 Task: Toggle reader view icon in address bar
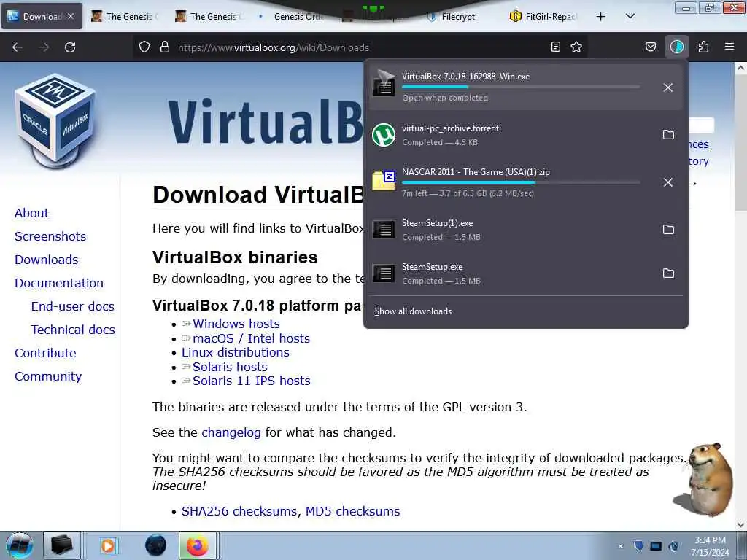[x=555, y=47]
